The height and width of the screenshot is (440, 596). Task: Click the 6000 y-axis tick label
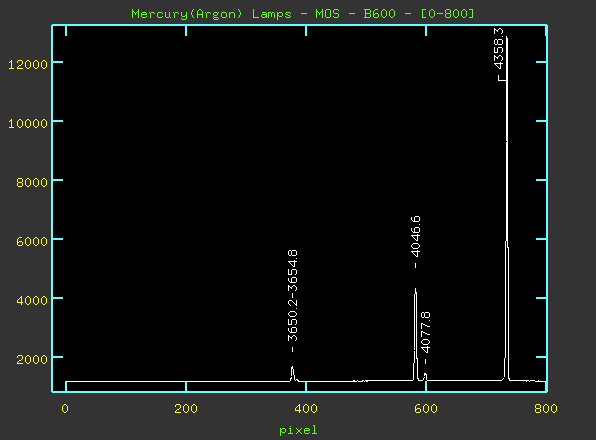pos(32,241)
